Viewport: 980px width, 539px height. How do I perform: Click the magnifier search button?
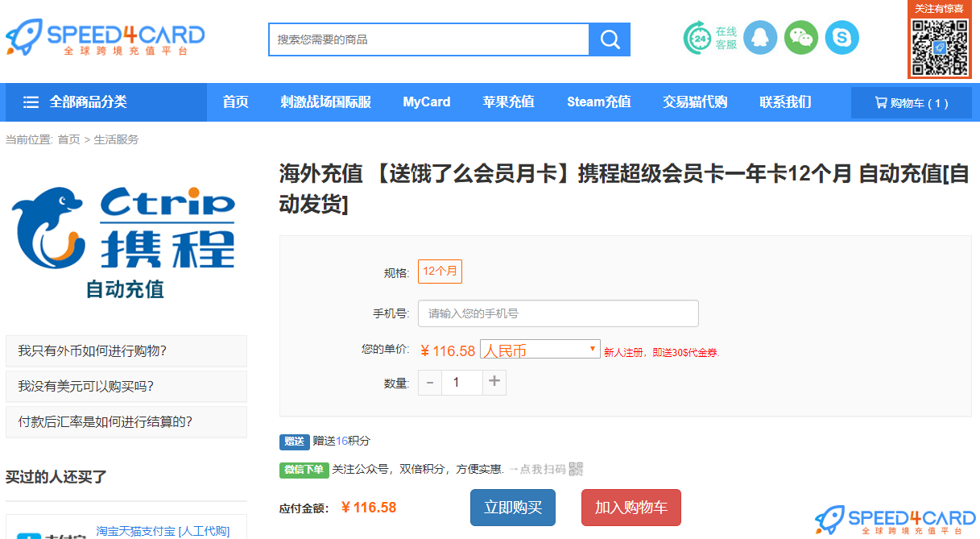coord(610,39)
